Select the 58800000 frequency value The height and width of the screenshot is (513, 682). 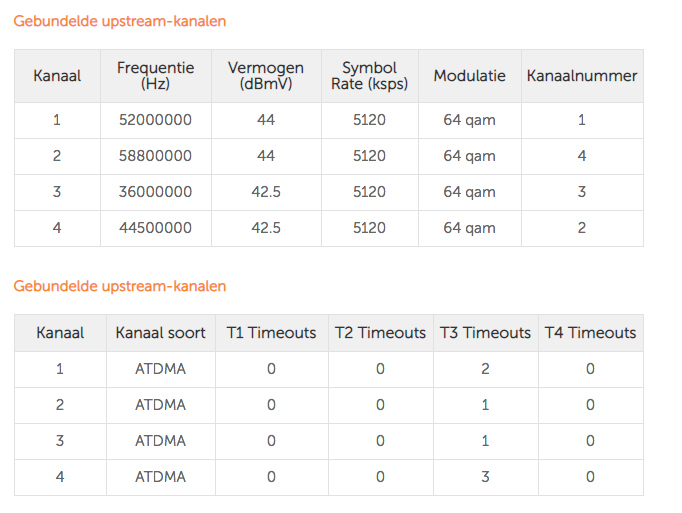click(x=155, y=156)
